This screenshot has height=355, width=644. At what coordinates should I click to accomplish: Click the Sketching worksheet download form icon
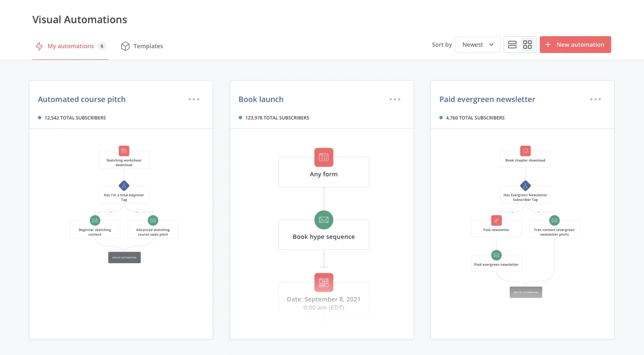124,151
